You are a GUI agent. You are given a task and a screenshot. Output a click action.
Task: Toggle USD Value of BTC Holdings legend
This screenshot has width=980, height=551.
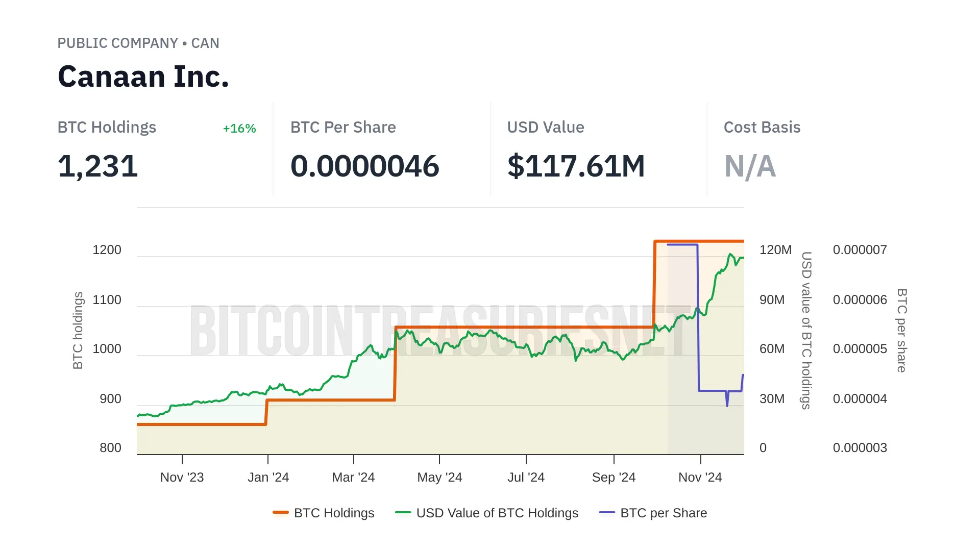coord(497,513)
